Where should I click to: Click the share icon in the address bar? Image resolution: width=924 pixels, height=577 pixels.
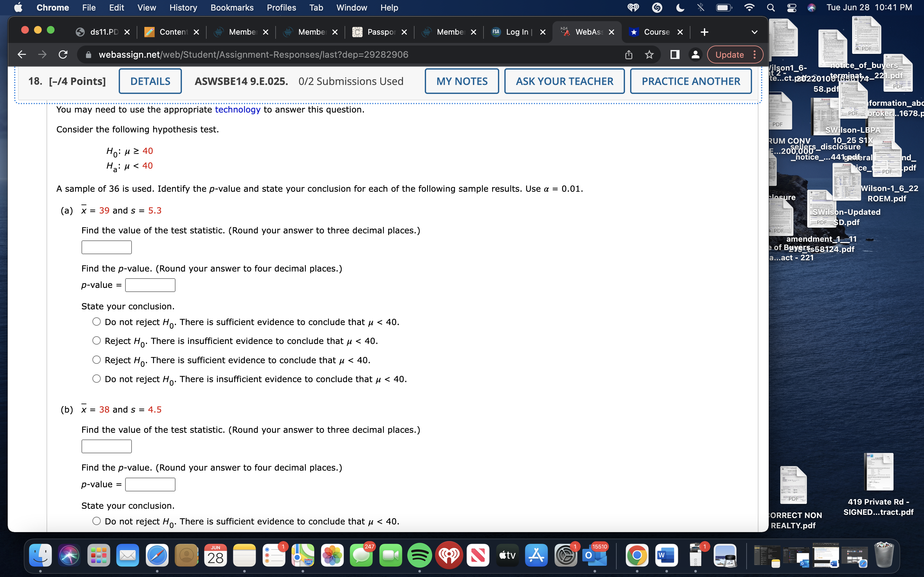[x=629, y=54]
